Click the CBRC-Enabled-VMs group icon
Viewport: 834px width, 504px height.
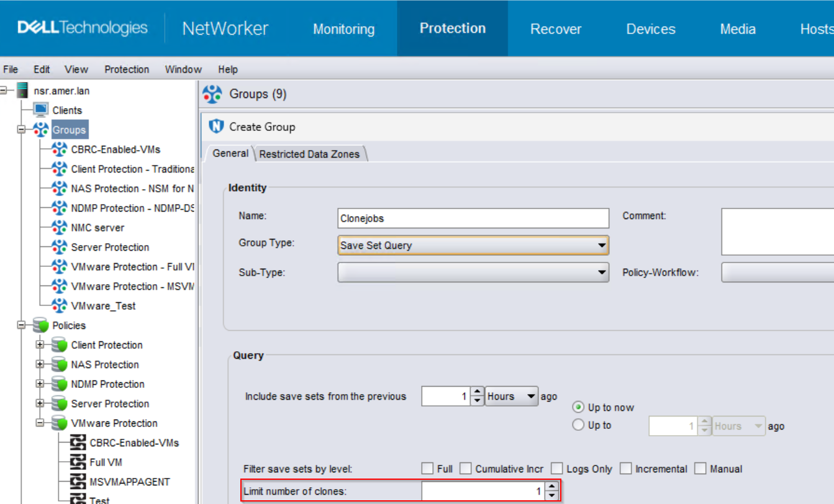(60, 149)
